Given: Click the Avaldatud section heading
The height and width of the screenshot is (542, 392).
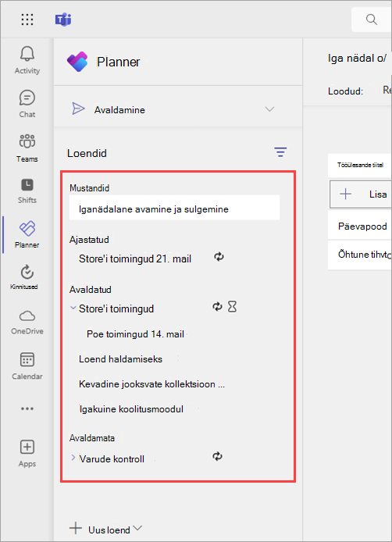Looking at the screenshot, I should (x=91, y=289).
